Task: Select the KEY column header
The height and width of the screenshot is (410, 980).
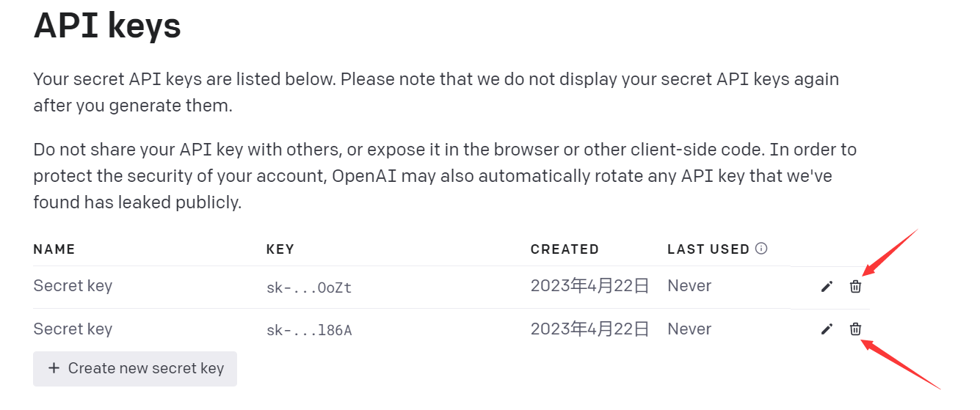Action: point(280,249)
